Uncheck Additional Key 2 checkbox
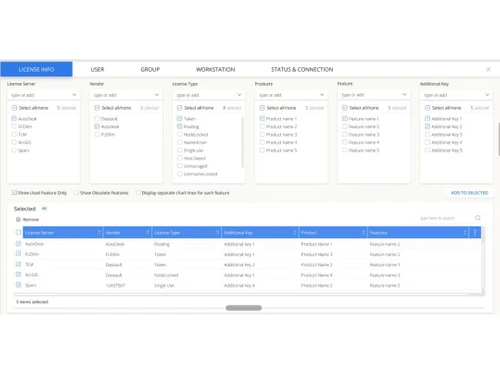 (x=427, y=127)
